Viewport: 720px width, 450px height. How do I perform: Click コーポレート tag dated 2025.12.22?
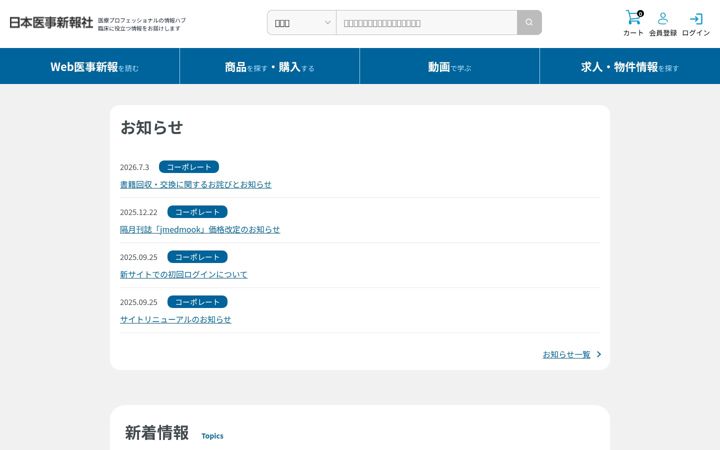tap(197, 212)
